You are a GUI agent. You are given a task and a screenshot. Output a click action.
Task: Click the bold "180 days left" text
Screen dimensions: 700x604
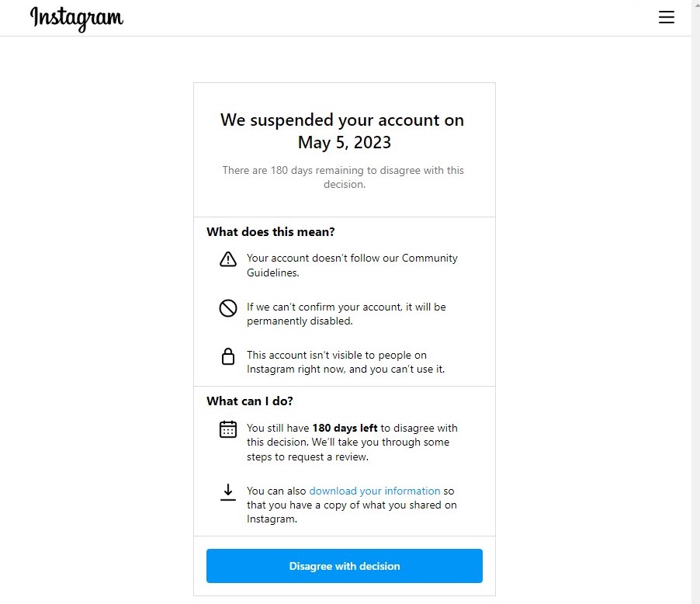345,428
